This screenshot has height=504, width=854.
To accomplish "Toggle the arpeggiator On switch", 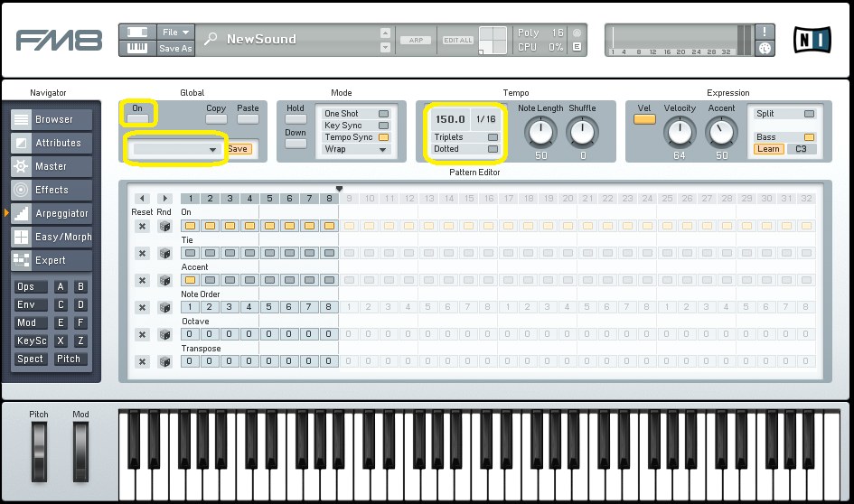I will click(x=137, y=118).
